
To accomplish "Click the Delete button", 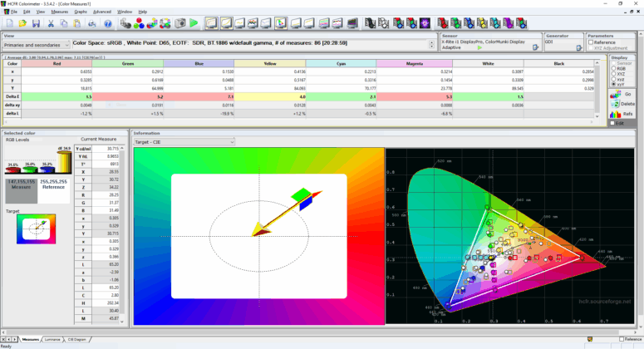I will tap(622, 104).
